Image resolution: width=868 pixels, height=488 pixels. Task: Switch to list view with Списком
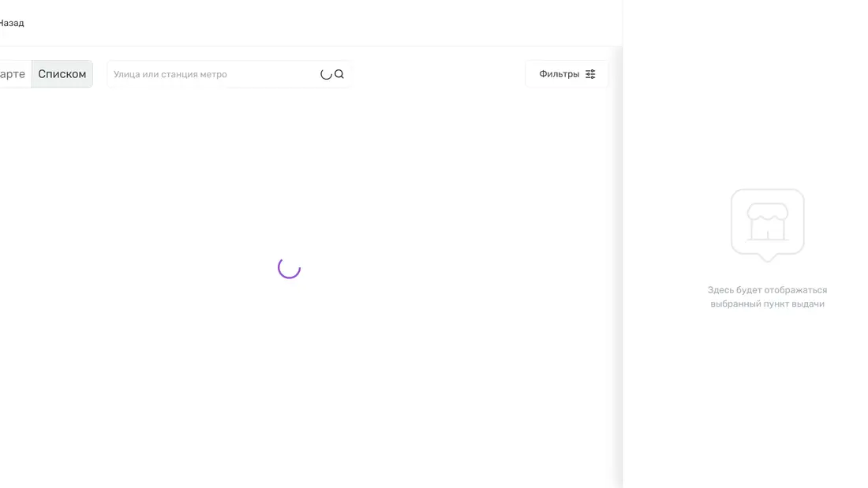coord(62,74)
